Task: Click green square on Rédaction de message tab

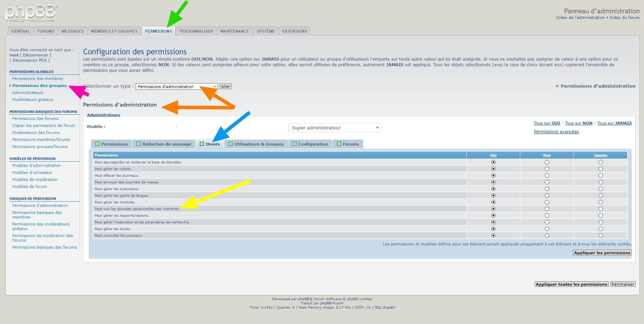Action: (x=138, y=144)
